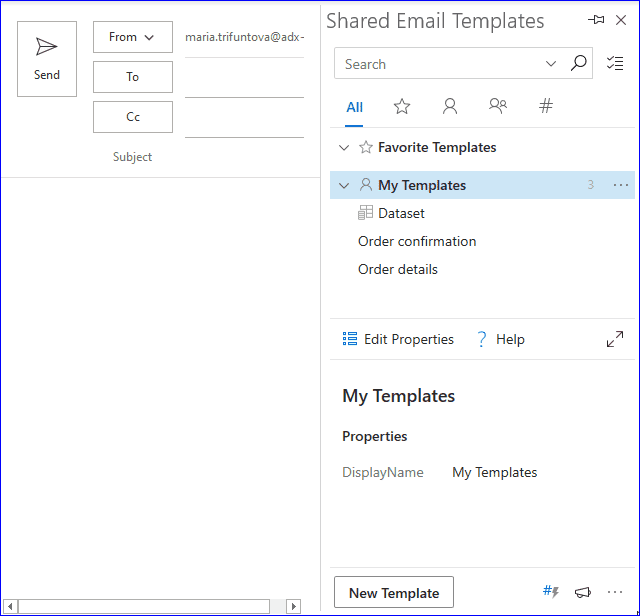640x616 pixels.
Task: Collapse the Favorite Templates folder
Action: click(x=344, y=147)
